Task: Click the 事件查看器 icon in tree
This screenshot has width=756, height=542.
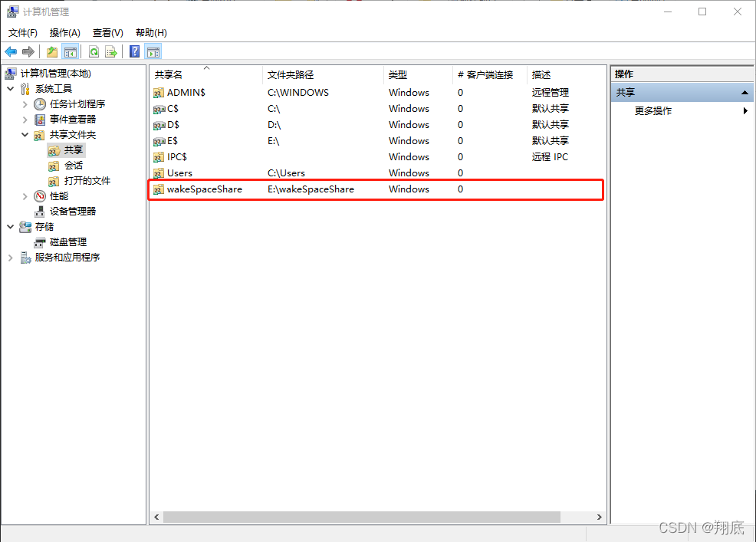Action: click(x=40, y=120)
